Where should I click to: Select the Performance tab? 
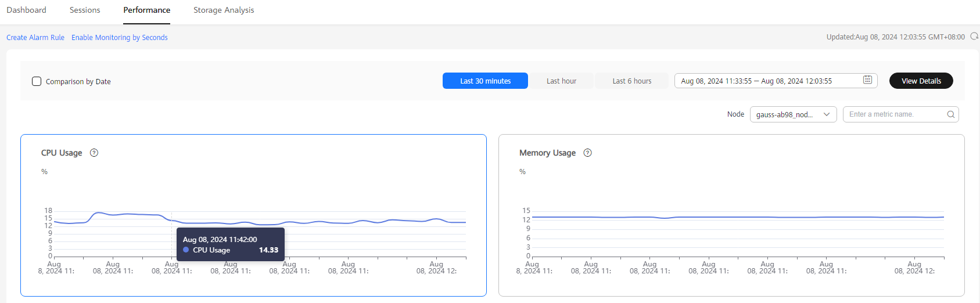coord(147,10)
